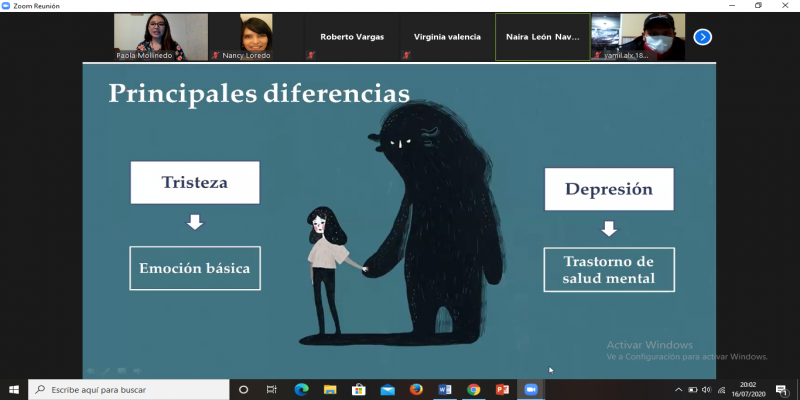
Task: Click Nancy Loredo's muted microphone icon
Action: (215, 55)
